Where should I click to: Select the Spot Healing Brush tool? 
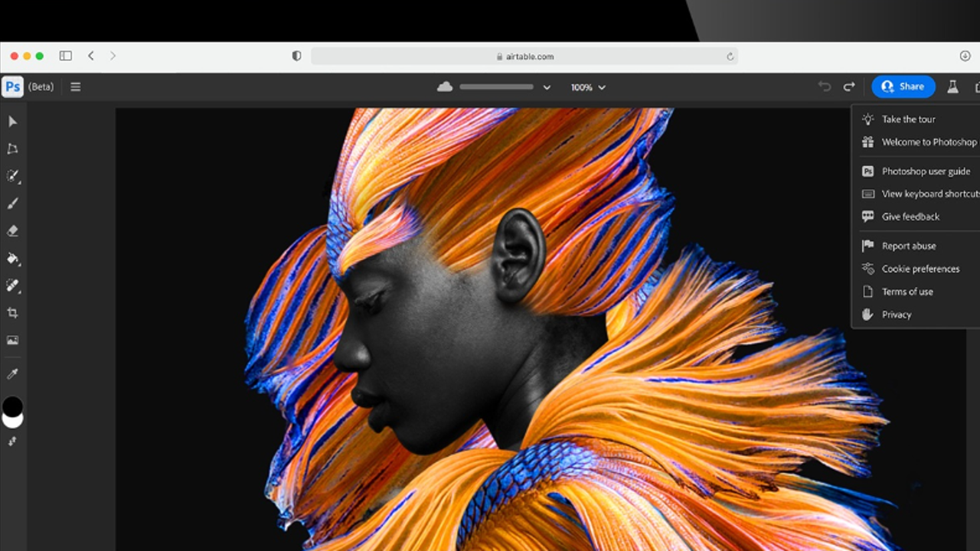[13, 177]
